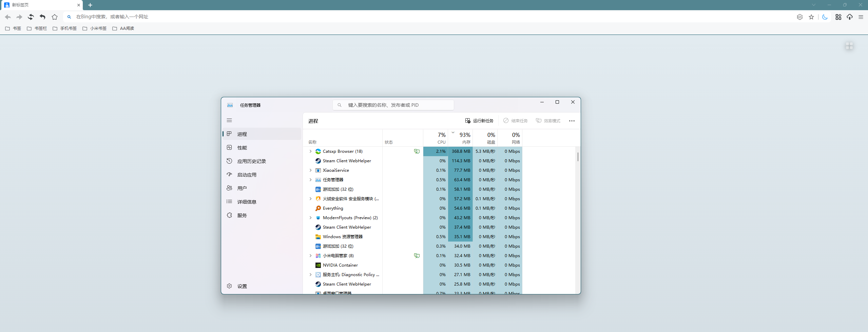Viewport: 868px width, 332px height.
Task: Click the home icon in browser toolbar
Action: coord(55,17)
